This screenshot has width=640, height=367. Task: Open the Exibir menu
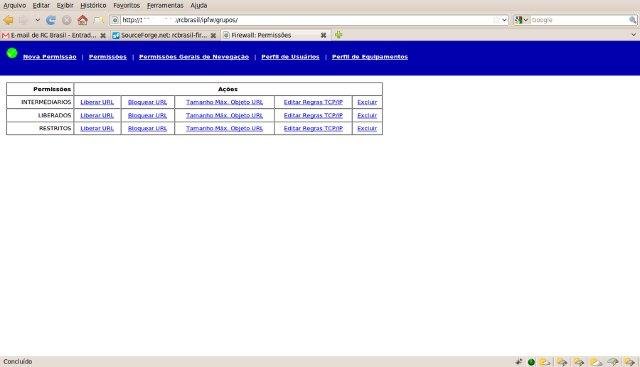point(65,5)
